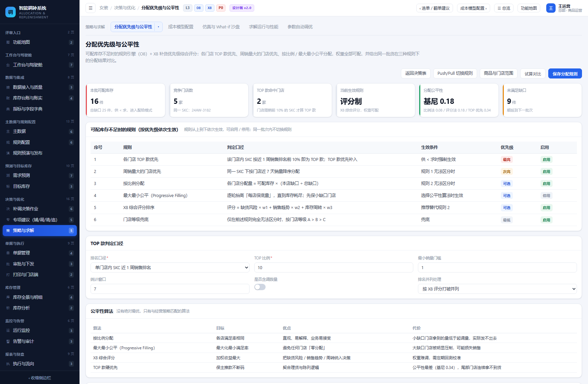Click the 返回决策表 button
This screenshot has width=588, height=384.
coord(416,73)
